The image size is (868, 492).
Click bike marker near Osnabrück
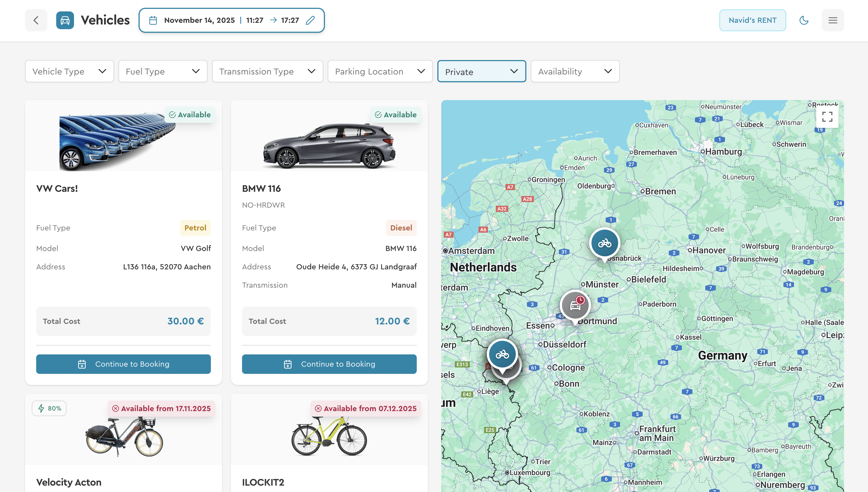tap(604, 243)
